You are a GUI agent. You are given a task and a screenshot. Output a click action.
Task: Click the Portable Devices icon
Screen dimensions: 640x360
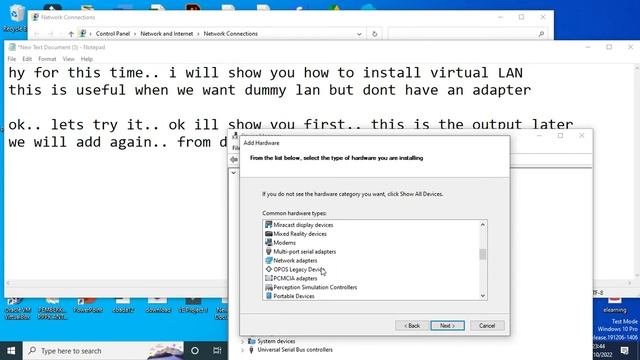click(269, 296)
